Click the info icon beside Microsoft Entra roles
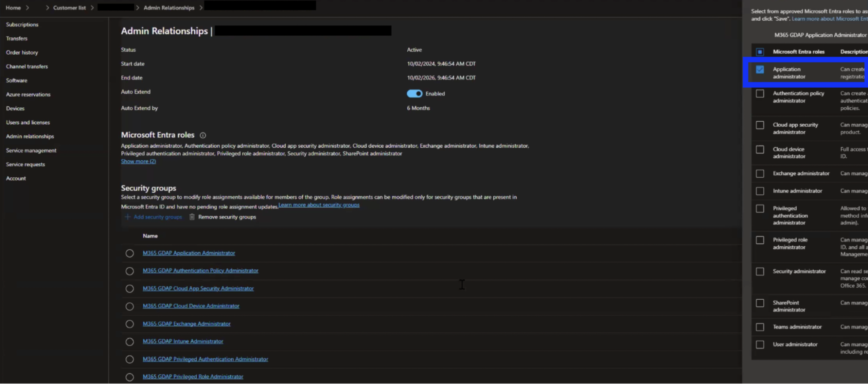Viewport: 868px width, 384px height. (x=203, y=136)
